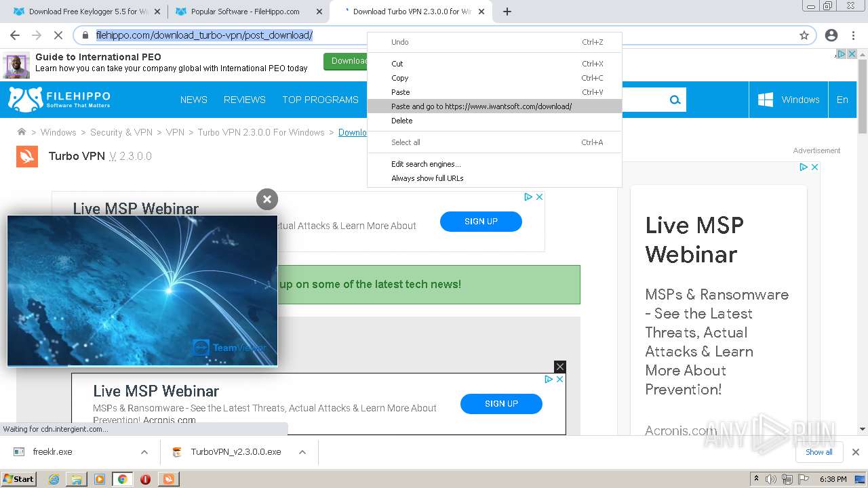868x488 pixels.
Task: Switch to Chrome in the taskbar
Action: click(122, 479)
